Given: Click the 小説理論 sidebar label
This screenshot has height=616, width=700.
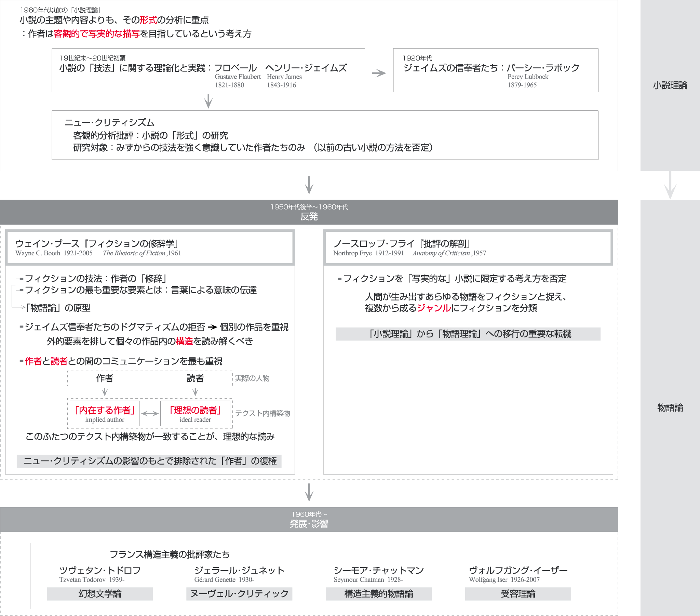Looking at the screenshot, I should click(670, 85).
